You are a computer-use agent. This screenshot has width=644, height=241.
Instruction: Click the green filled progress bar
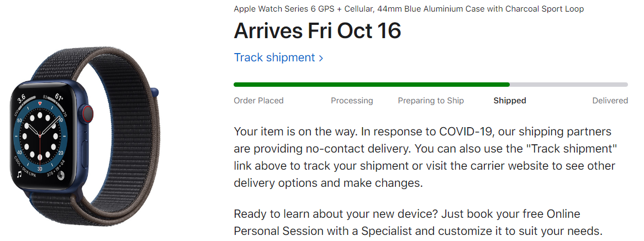pos(372,85)
